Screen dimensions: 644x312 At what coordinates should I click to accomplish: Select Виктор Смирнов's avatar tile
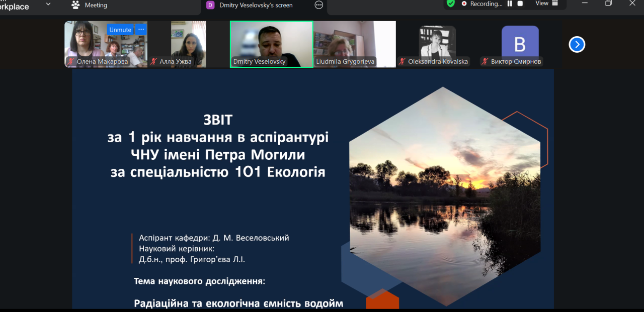(x=520, y=44)
